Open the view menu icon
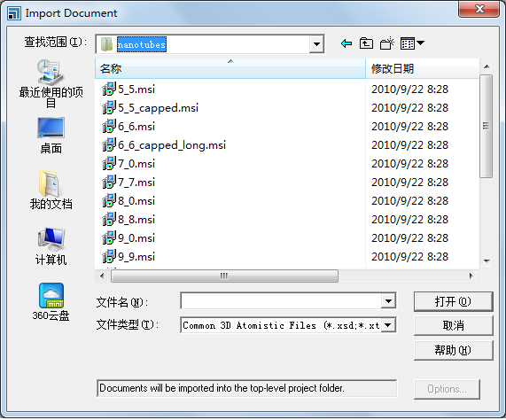The height and width of the screenshot is (420, 506). point(412,43)
